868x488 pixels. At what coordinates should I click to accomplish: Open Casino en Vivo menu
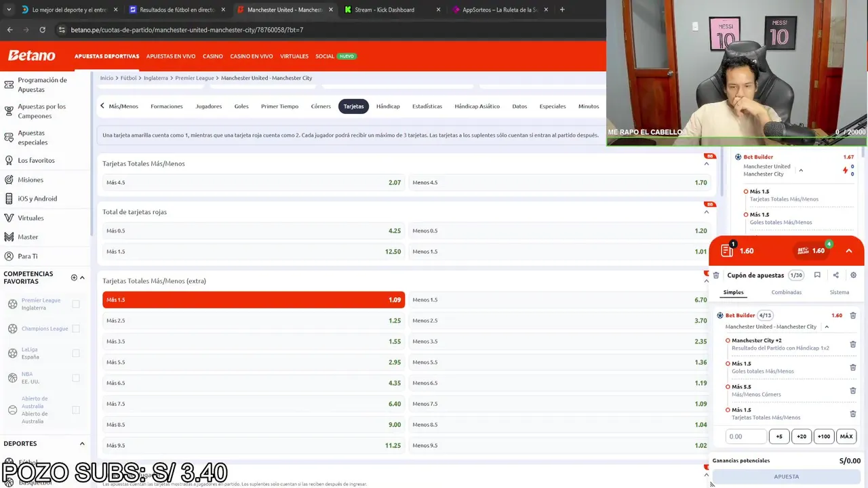click(252, 56)
